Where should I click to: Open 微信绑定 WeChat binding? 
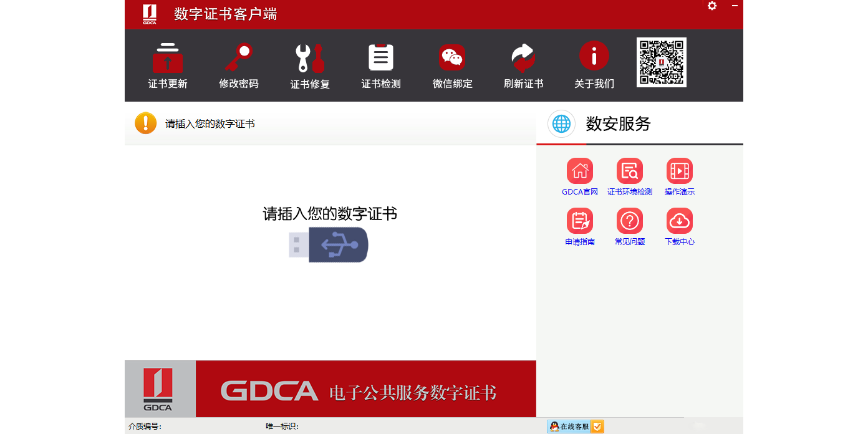point(452,65)
